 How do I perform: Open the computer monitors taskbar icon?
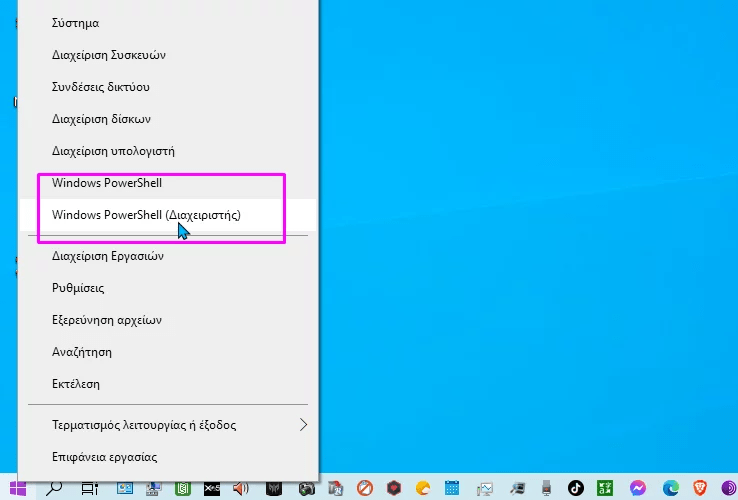(x=153, y=488)
